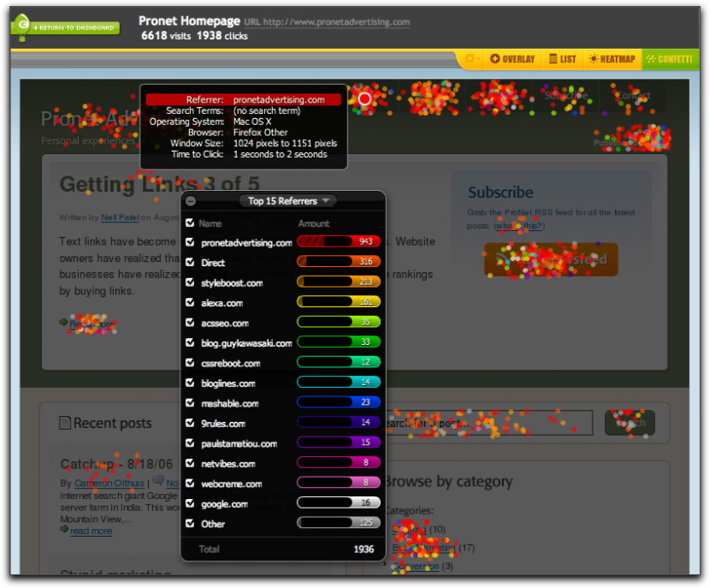Click the red 943 color bar
The image size is (710, 588).
[x=338, y=241]
